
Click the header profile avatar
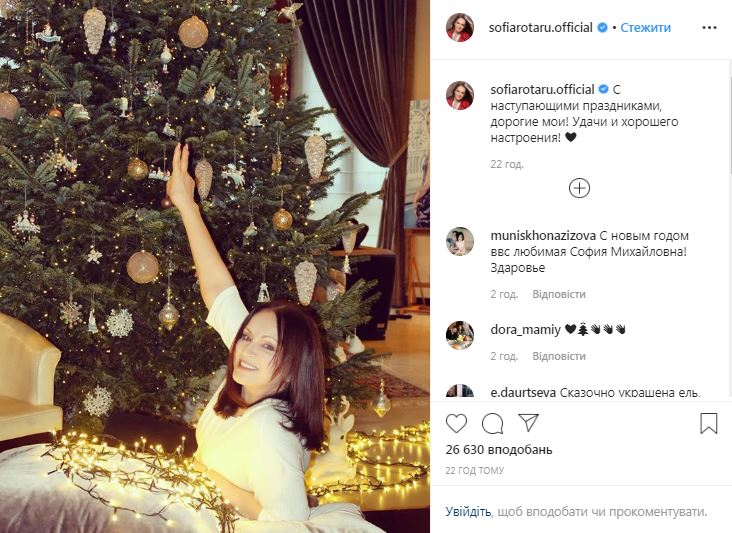(460, 28)
